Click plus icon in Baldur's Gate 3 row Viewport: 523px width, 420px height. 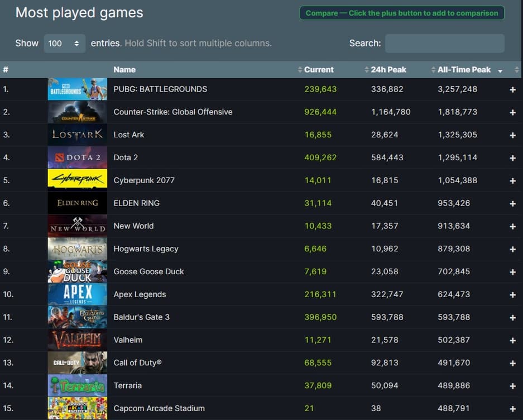tap(512, 317)
